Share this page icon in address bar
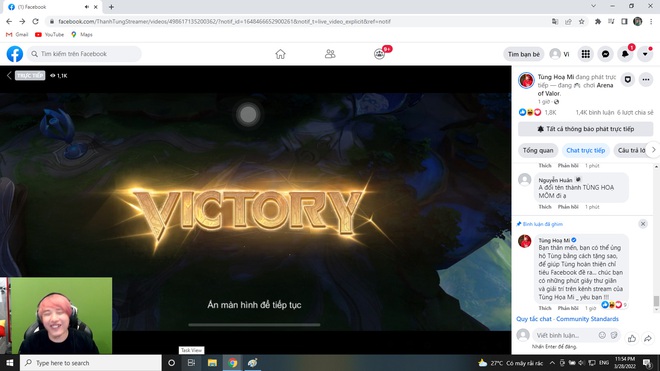660x371 pixels. pyautogui.click(x=568, y=21)
